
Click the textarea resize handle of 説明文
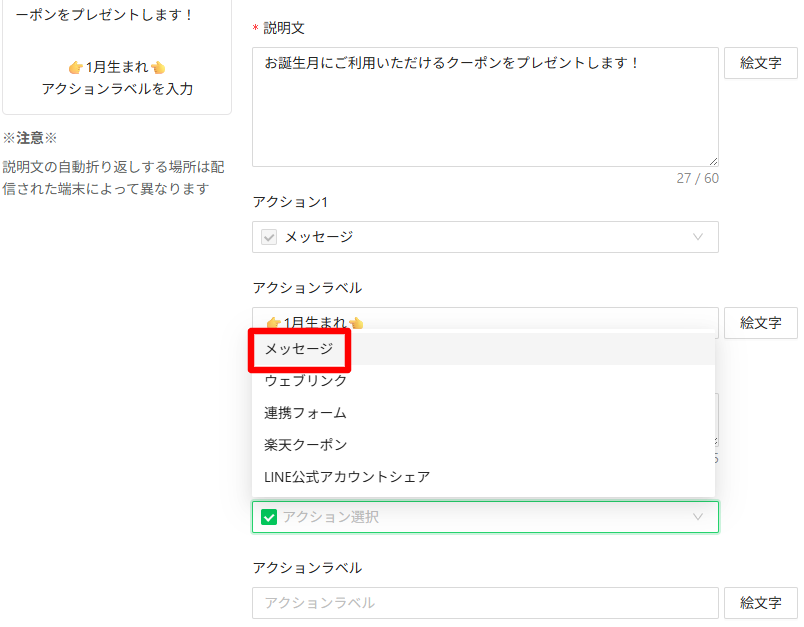tap(713, 161)
